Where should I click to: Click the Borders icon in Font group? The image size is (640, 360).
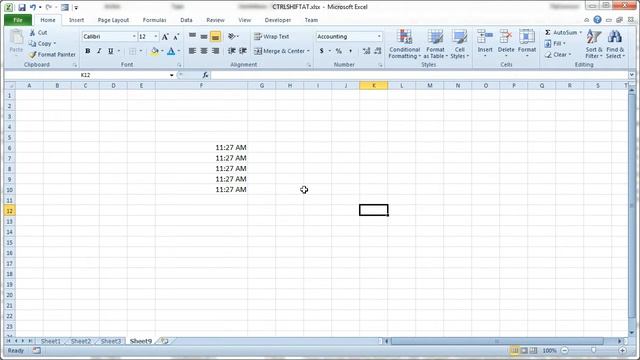(133, 51)
